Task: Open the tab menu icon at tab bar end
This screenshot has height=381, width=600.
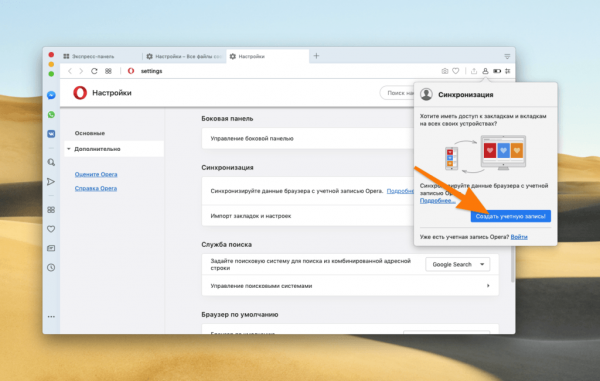Action: pos(507,56)
